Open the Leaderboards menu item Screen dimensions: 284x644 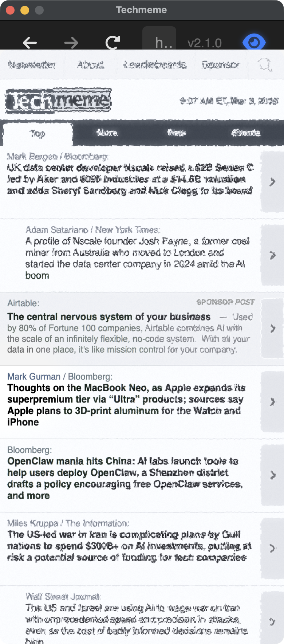(x=154, y=65)
